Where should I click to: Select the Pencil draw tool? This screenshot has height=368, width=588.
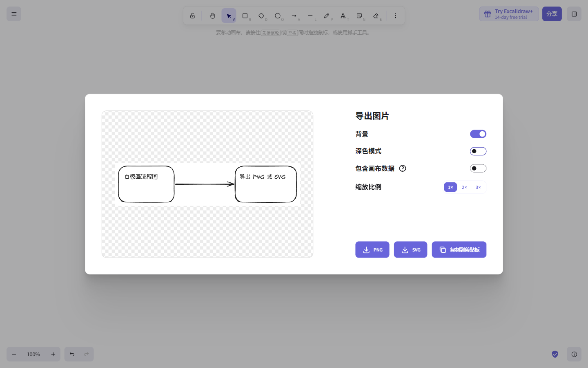[327, 16]
